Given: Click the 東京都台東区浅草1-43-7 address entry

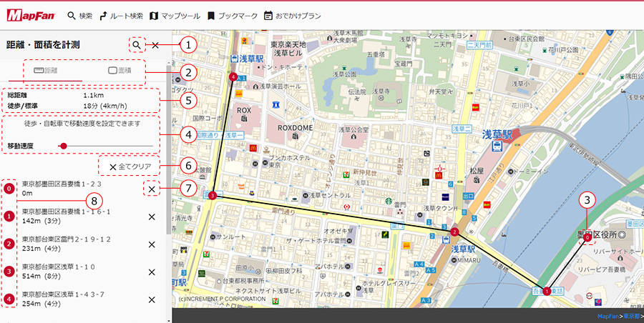Looking at the screenshot, I should pos(63,294).
